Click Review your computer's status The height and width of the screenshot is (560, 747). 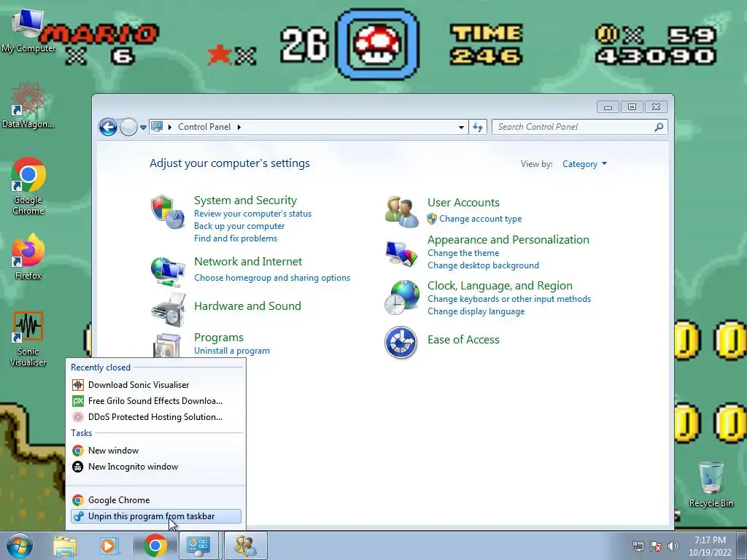[x=252, y=214]
